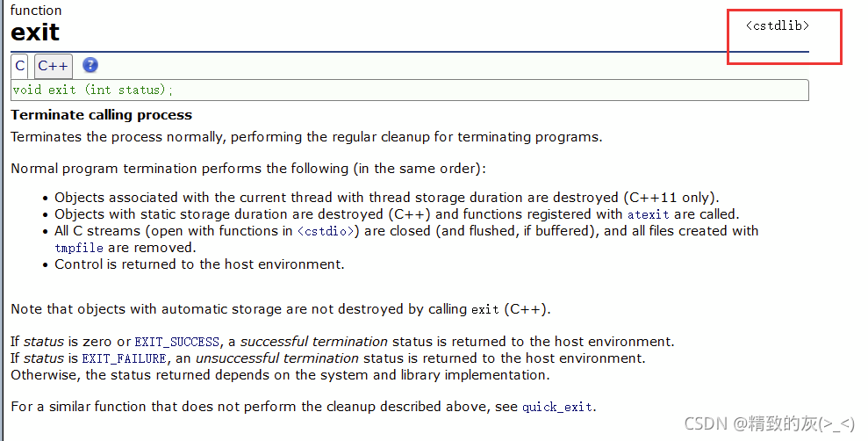Open the <cstdlib> header link
The width and height of the screenshot is (868, 441).
(x=778, y=25)
